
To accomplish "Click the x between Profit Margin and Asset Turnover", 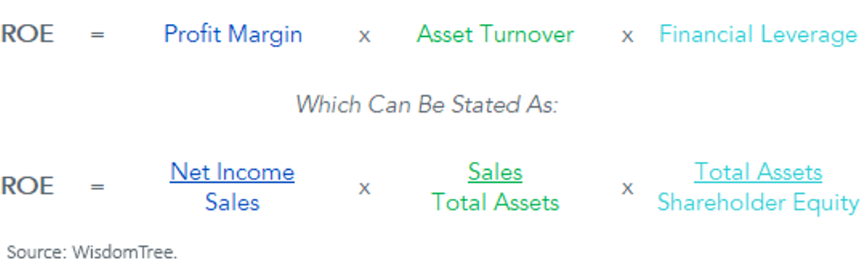I will [365, 36].
